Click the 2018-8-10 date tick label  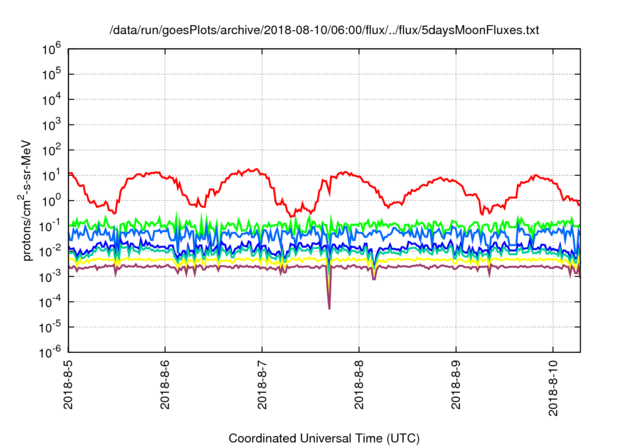coord(553,387)
